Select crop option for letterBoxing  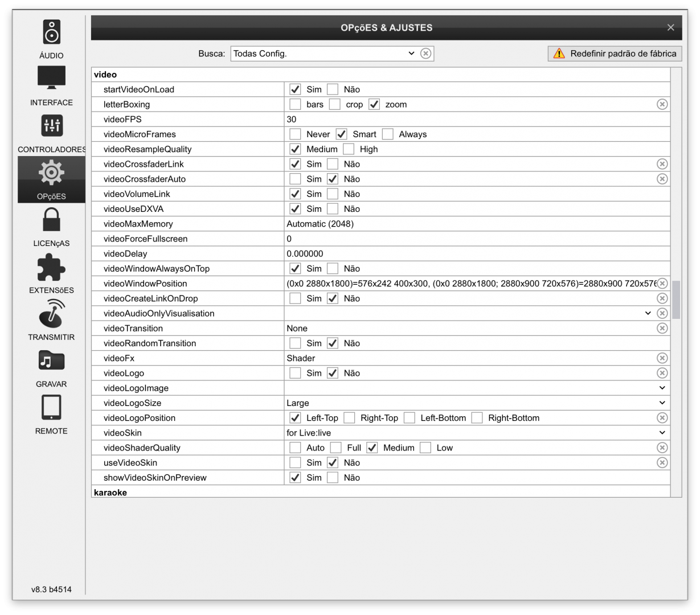335,104
